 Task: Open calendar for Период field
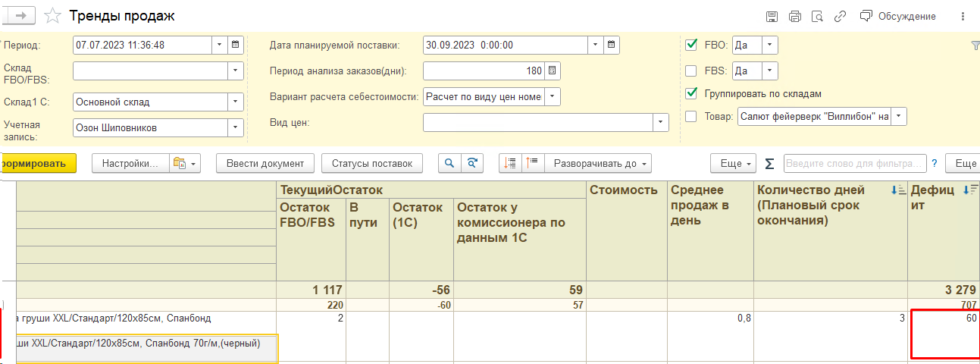click(235, 45)
